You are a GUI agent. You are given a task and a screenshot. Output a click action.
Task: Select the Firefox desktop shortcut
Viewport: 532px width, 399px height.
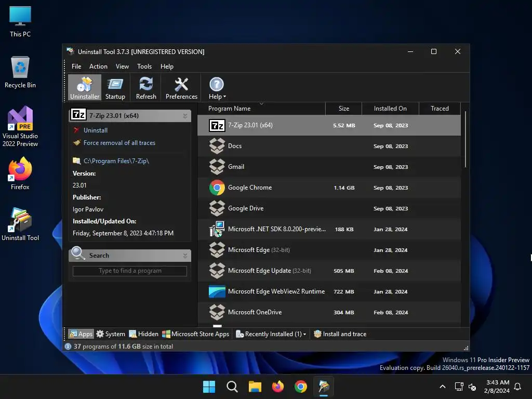20,174
